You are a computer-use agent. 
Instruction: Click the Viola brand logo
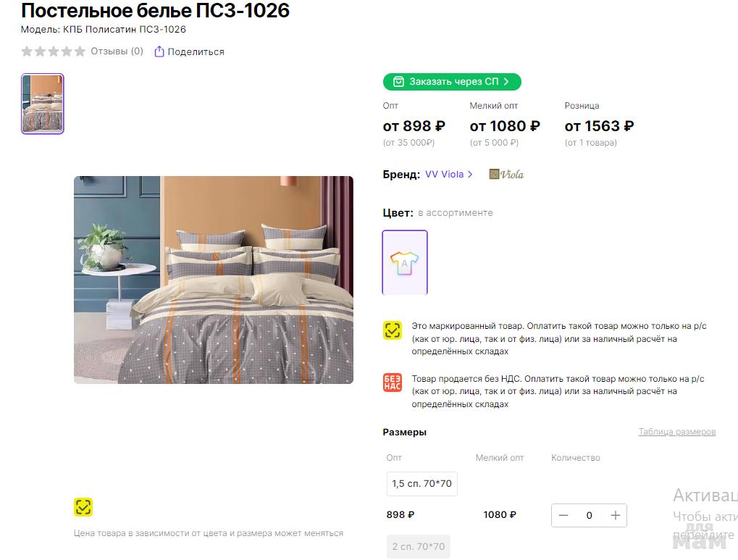[506, 175]
